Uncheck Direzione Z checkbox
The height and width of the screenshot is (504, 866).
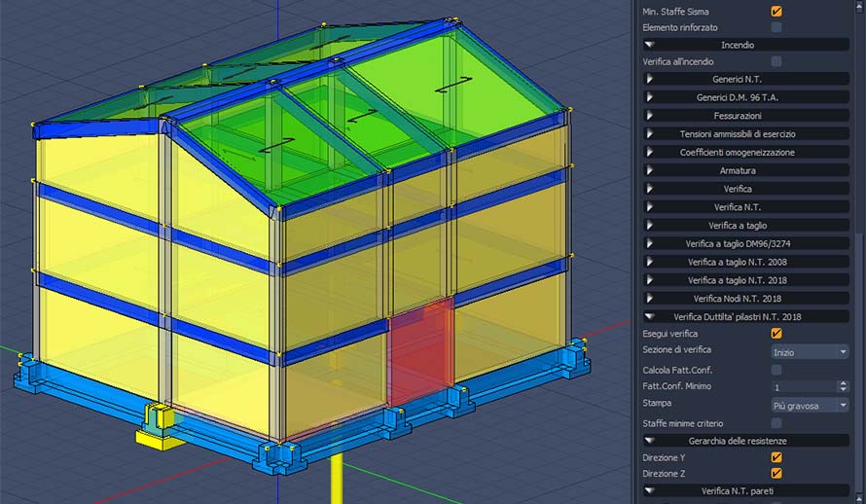[x=776, y=473]
